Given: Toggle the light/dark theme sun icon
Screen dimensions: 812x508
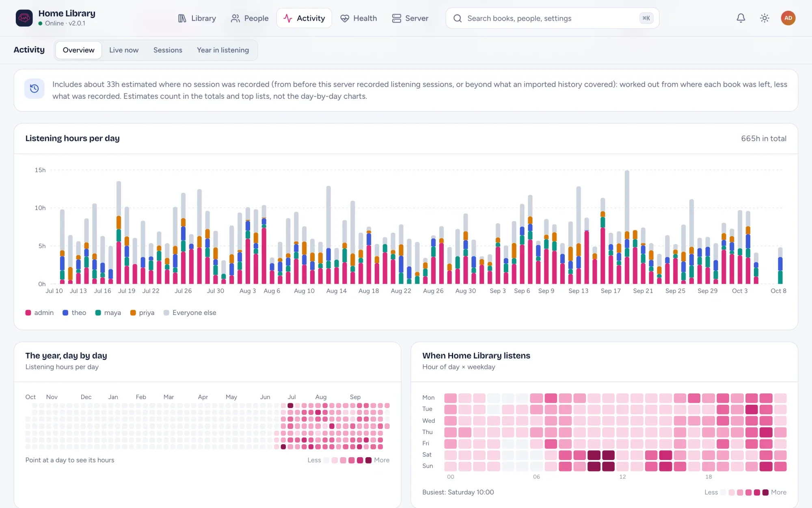Looking at the screenshot, I should pyautogui.click(x=764, y=18).
